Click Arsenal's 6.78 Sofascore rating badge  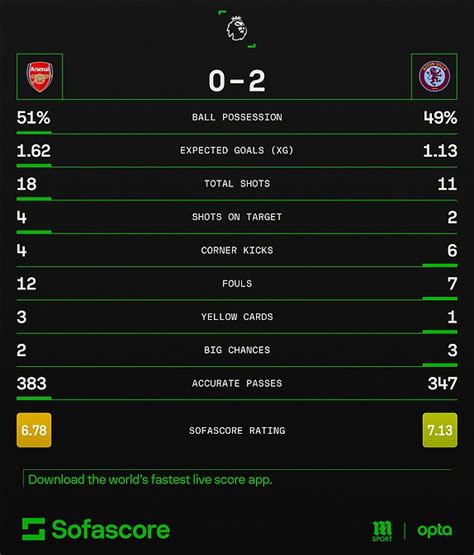tap(34, 430)
